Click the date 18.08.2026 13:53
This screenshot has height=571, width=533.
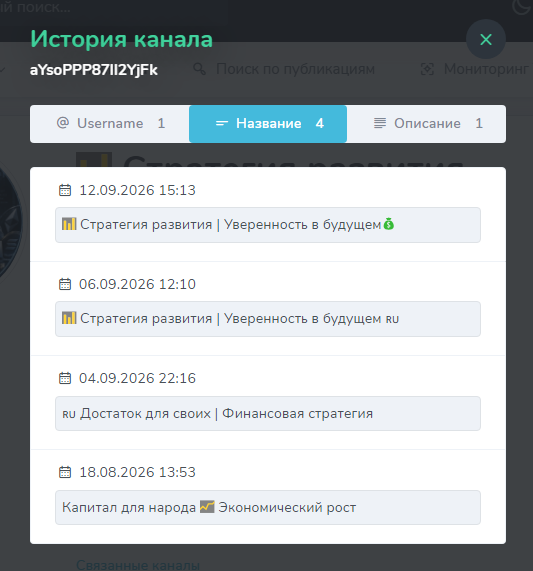(137, 472)
